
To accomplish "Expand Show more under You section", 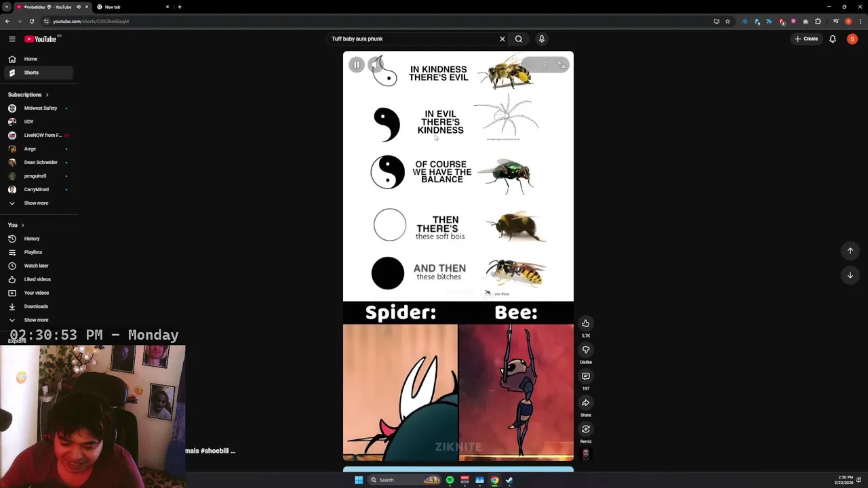I will (x=39, y=320).
